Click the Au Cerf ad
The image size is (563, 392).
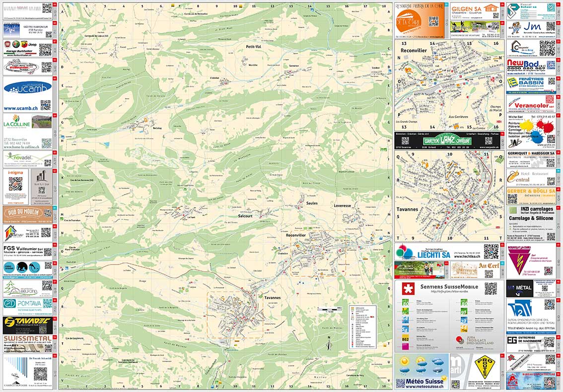pyautogui.click(x=476, y=270)
